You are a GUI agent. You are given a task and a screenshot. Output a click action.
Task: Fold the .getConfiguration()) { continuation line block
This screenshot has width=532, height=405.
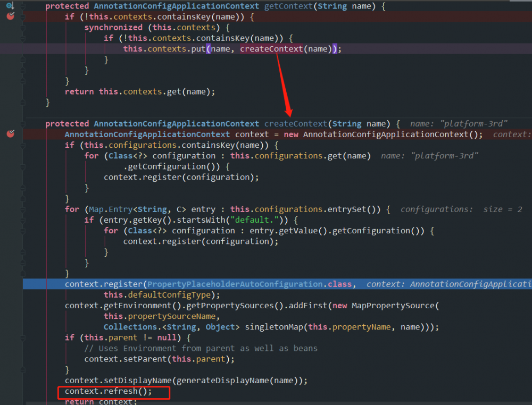point(23,167)
